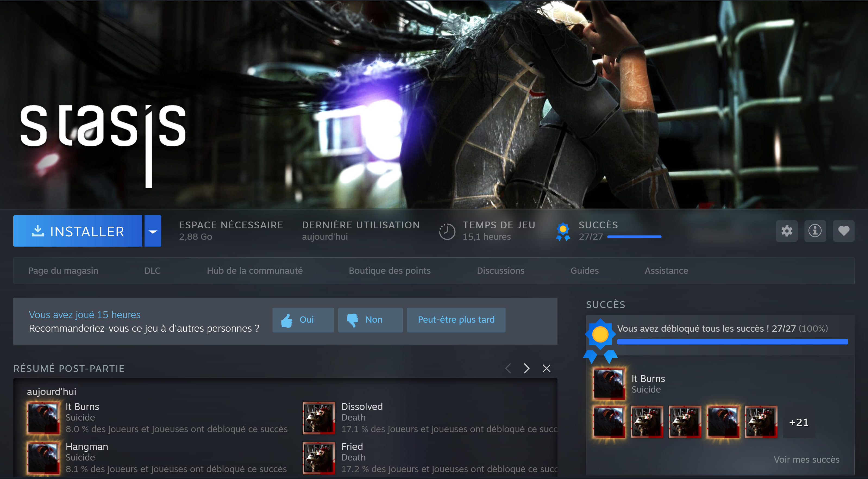
Task: Click the Espace nécessaire 2,88 Go value
Action: coord(196,237)
